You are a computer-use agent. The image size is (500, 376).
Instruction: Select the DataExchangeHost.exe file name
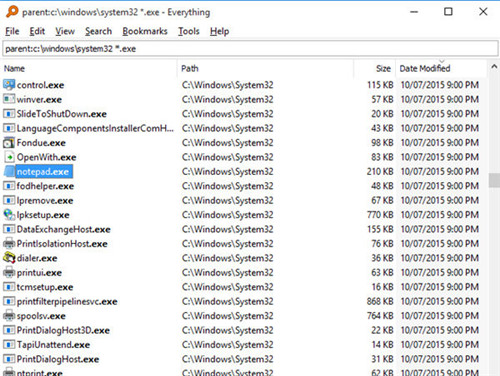point(64,229)
